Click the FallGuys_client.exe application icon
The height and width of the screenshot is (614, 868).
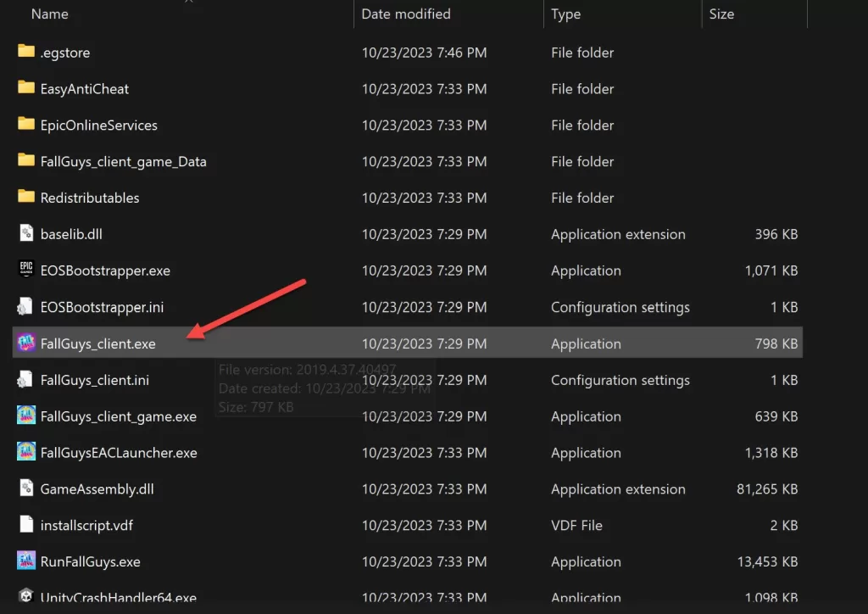[x=26, y=343]
